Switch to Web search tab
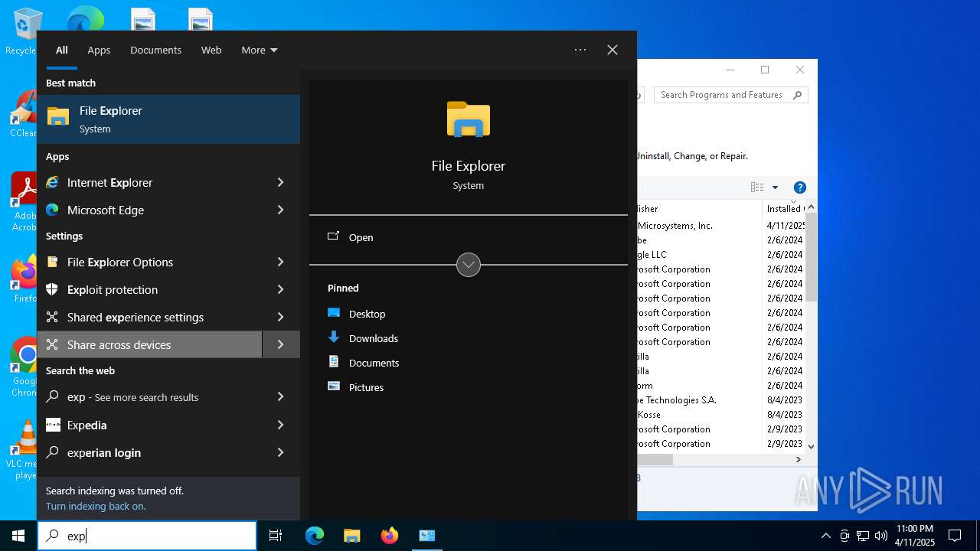This screenshot has width=980, height=551. (211, 50)
